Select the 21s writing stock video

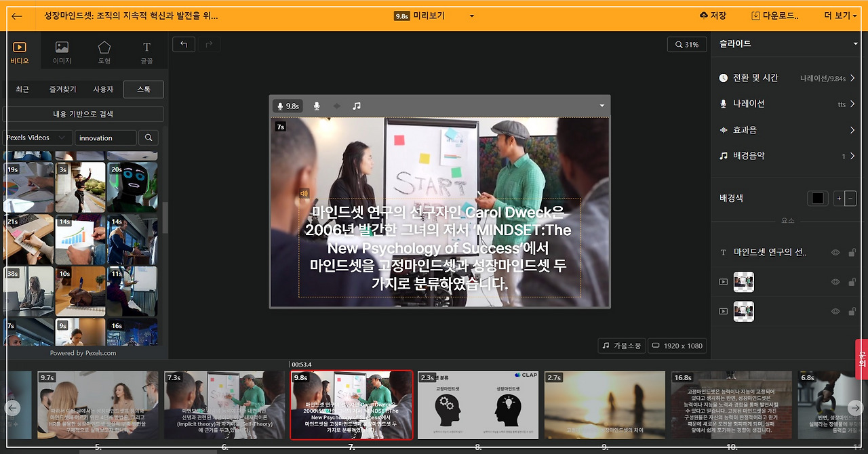28,239
